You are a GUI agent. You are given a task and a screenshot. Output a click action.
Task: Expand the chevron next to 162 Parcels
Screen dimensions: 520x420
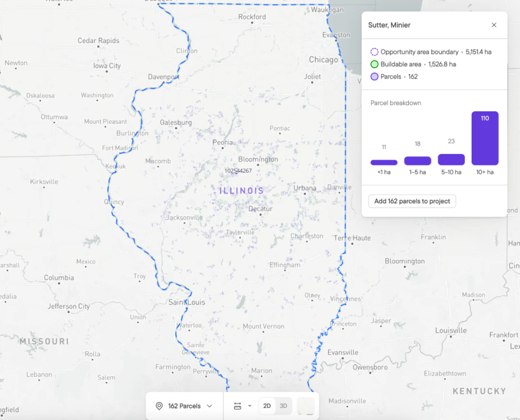210,406
